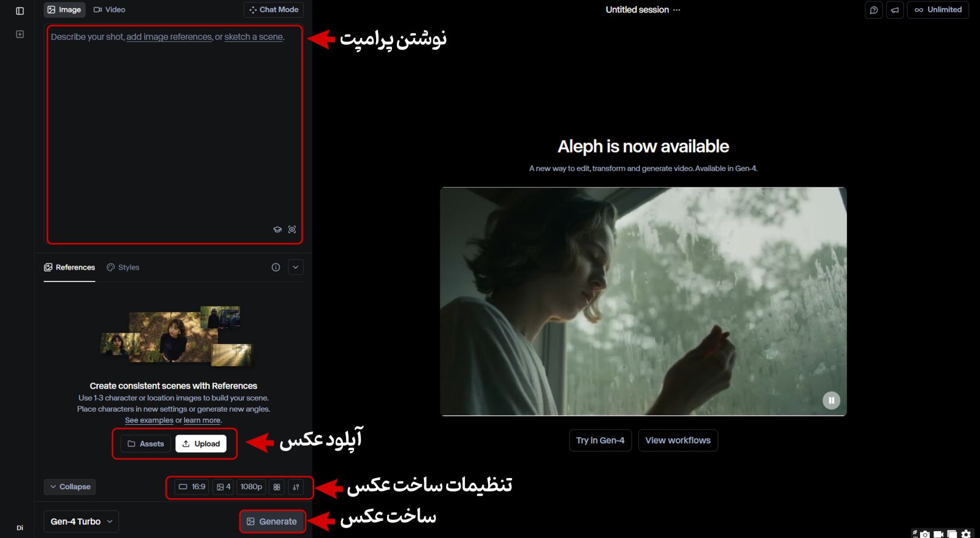Open advanced settings sliders icon
Image resolution: width=980 pixels, height=538 pixels.
[x=296, y=487]
